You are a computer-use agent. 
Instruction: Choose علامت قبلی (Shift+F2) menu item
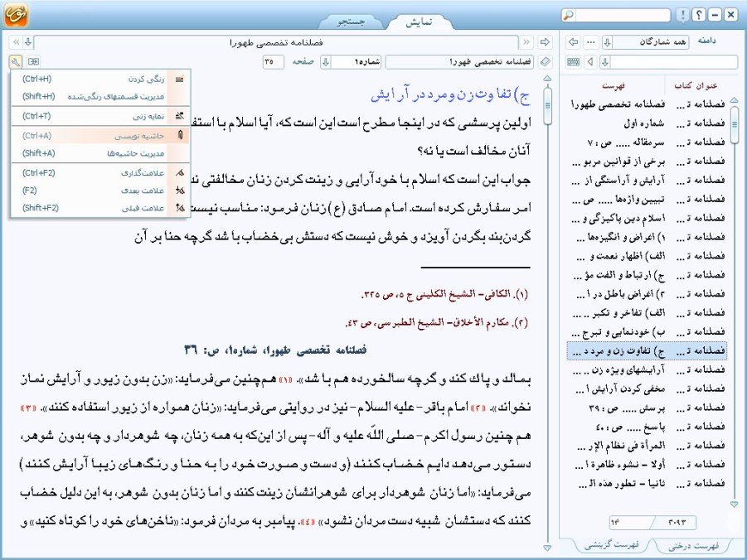[x=100, y=208]
